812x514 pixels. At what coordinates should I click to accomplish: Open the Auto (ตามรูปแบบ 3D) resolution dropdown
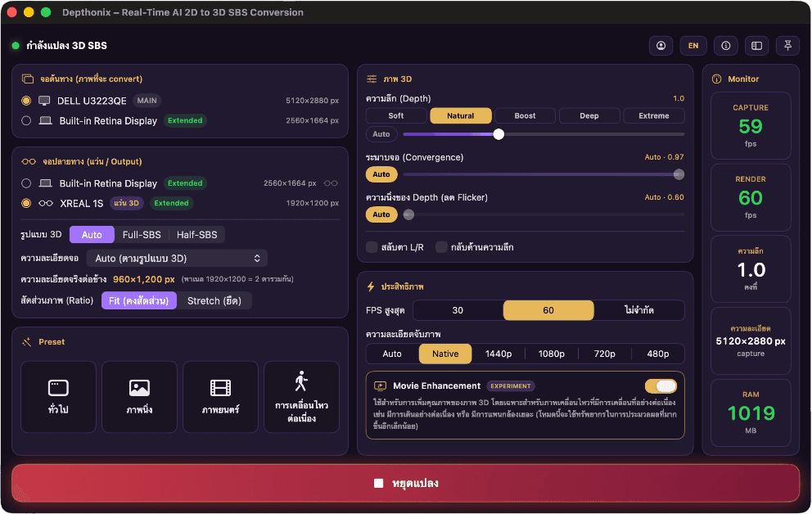[x=177, y=259]
